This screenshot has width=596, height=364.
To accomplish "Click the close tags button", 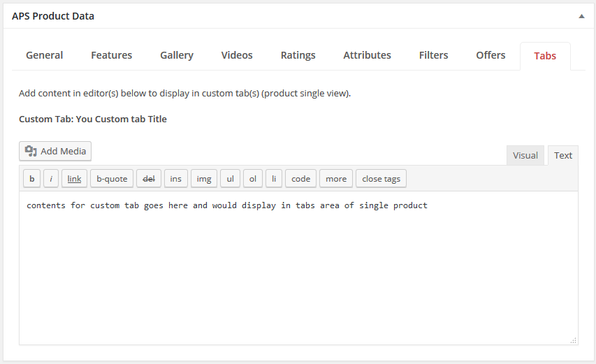I will click(x=381, y=179).
